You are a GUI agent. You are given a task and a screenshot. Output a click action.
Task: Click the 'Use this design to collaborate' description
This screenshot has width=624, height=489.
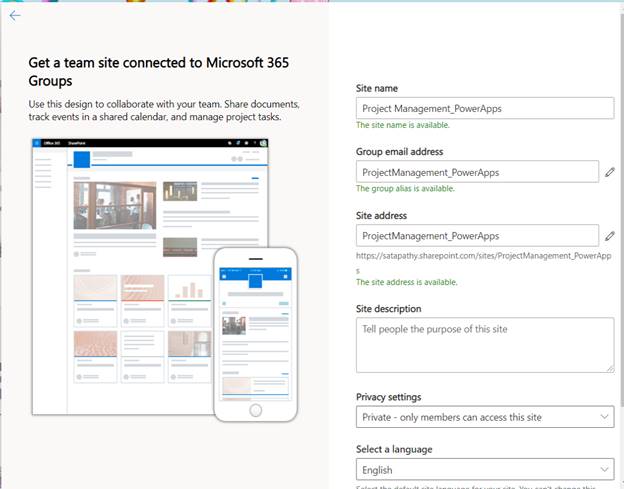pyautogui.click(x=164, y=110)
